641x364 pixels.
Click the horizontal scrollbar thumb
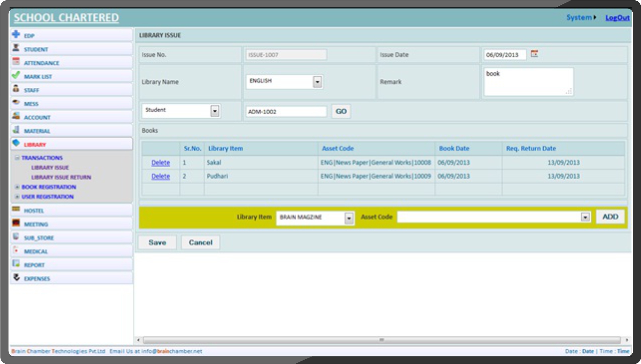[382, 340]
